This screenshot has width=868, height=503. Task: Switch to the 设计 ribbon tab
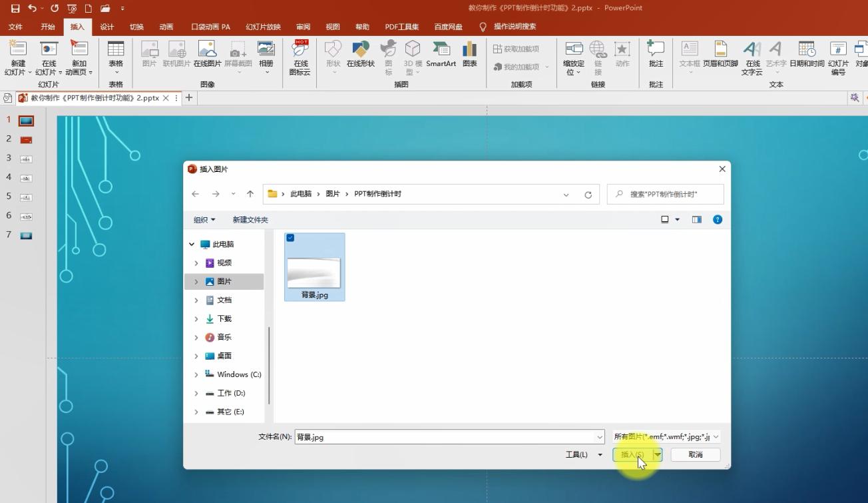(x=107, y=27)
